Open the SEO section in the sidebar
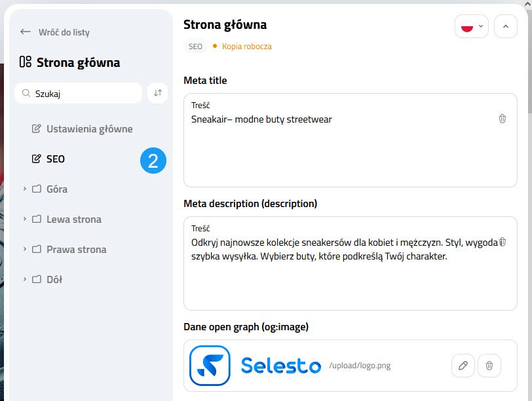Viewport: 532px width, 401px height. (56, 159)
